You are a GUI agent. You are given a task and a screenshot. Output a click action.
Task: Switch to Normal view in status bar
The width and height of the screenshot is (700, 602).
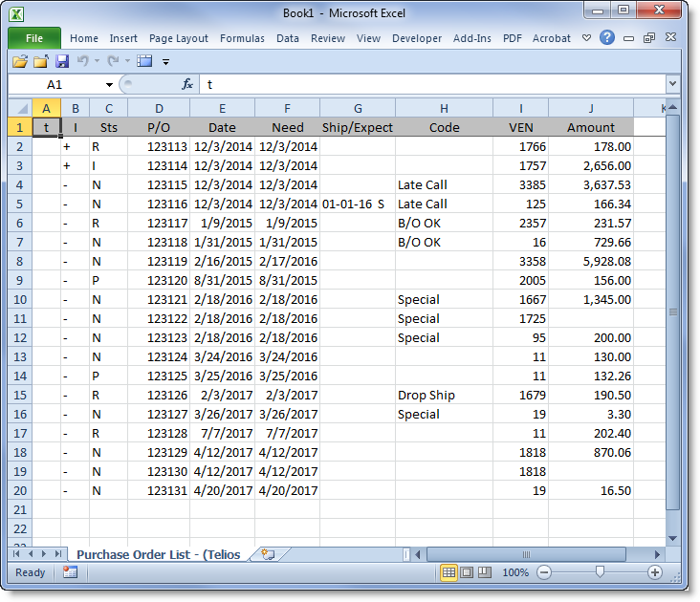pos(448,572)
